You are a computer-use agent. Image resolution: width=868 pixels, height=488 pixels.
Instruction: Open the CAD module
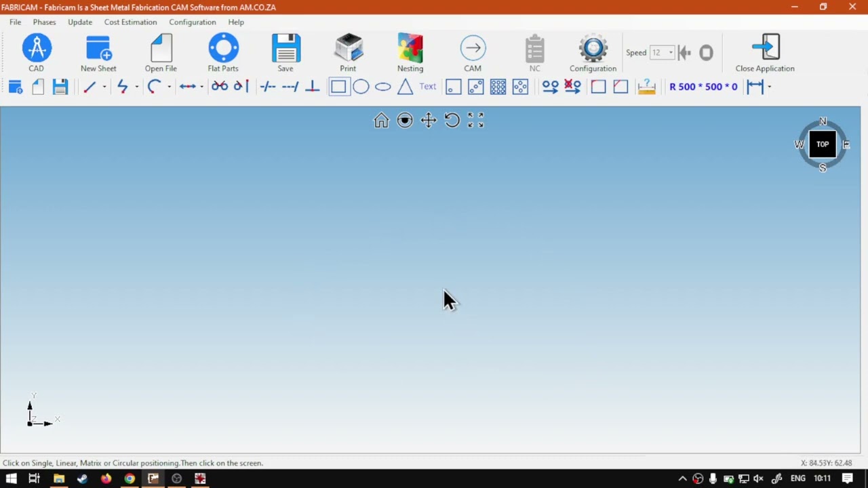[37, 53]
